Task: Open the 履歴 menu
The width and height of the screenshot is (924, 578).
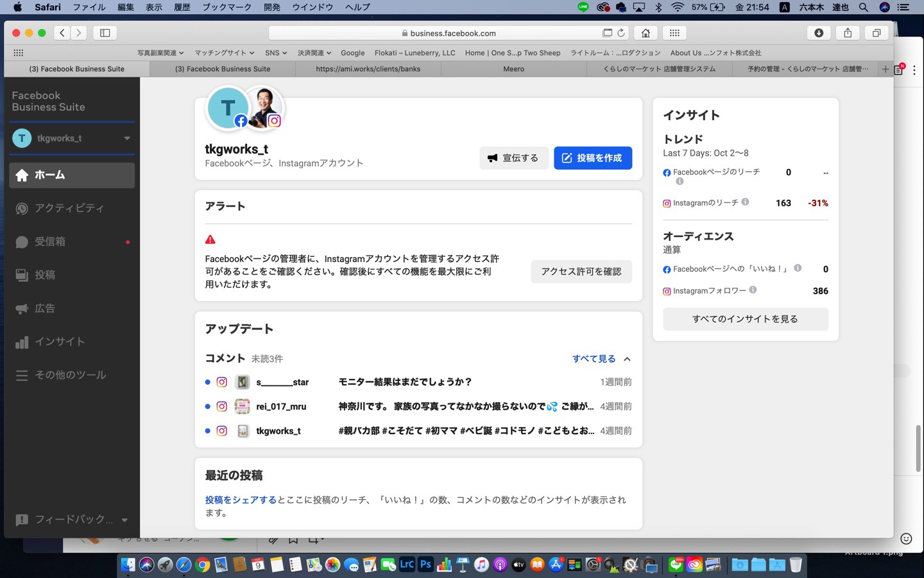Action: pyautogui.click(x=182, y=7)
